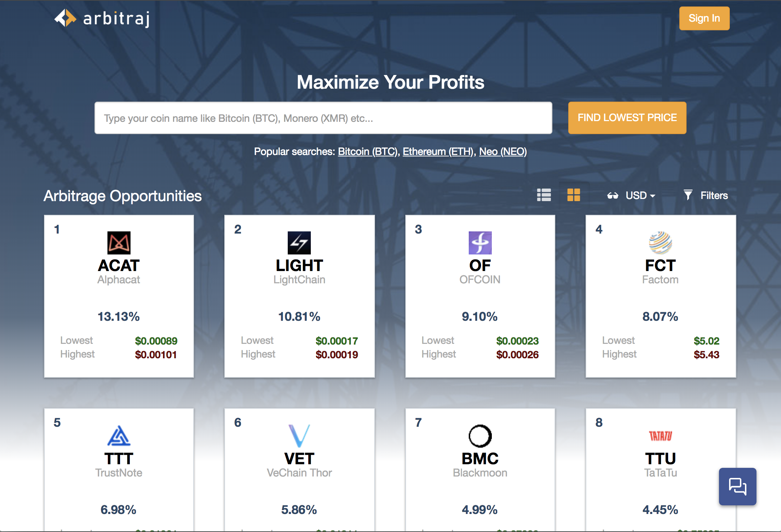Click the Sign In button
781x532 pixels.
coord(704,18)
